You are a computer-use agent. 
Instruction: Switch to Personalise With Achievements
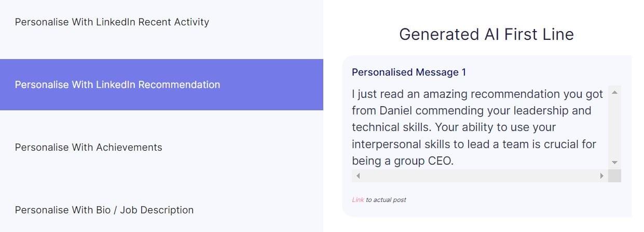89,148
